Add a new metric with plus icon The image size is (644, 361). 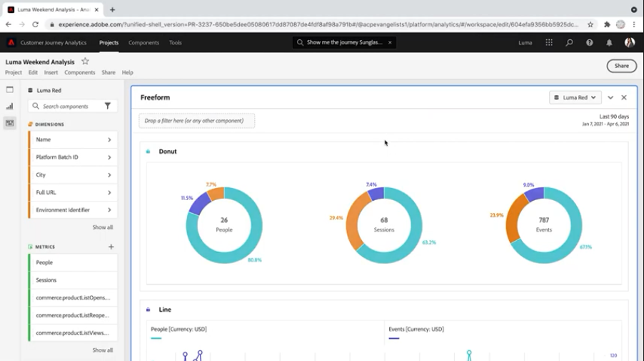111,247
